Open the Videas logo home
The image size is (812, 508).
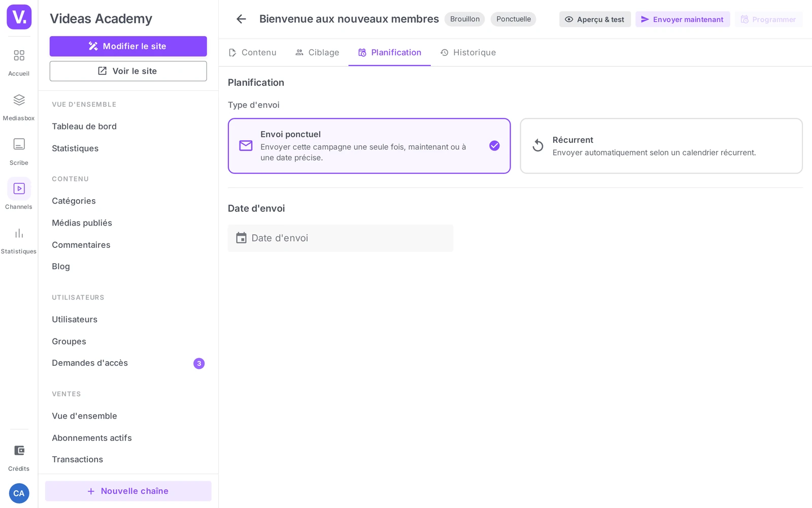click(19, 17)
